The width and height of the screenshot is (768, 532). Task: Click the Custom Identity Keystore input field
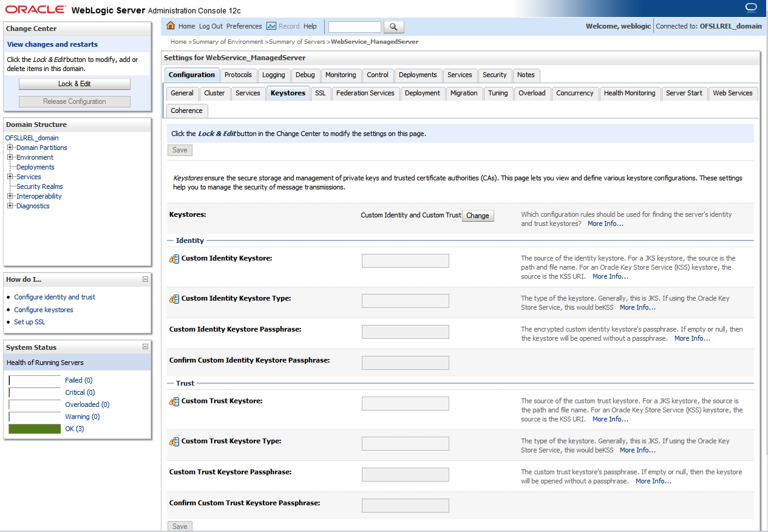click(406, 261)
